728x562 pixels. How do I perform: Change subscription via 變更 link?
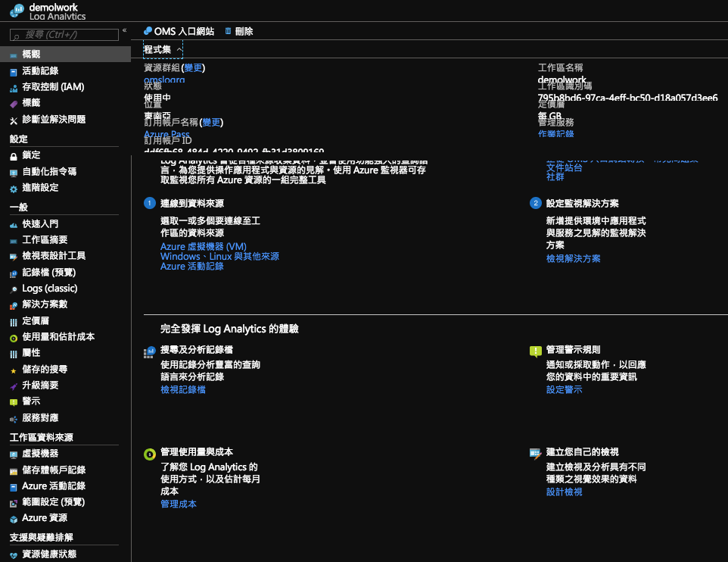[211, 122]
